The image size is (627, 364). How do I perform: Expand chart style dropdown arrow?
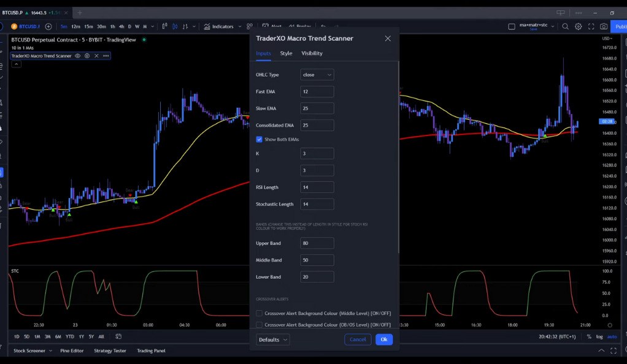[194, 26]
